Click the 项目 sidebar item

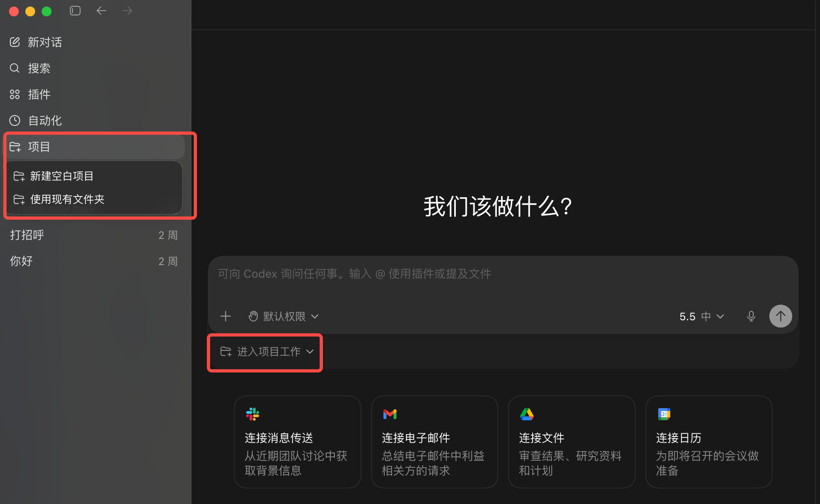click(94, 147)
